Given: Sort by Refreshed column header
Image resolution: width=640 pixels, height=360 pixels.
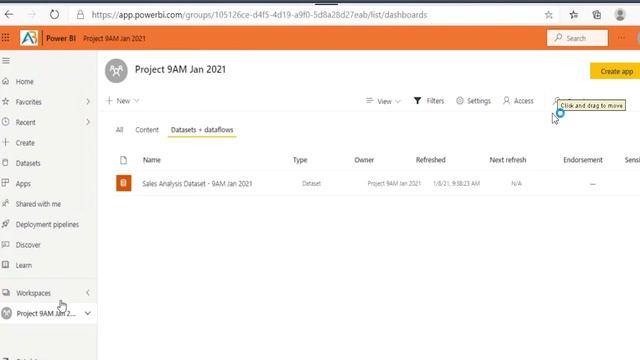Looking at the screenshot, I should click(431, 160).
